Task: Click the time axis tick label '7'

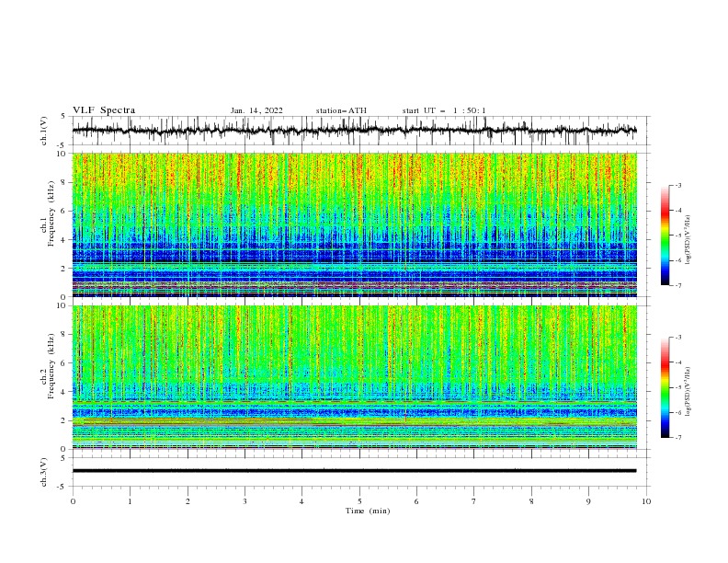Action: (474, 501)
